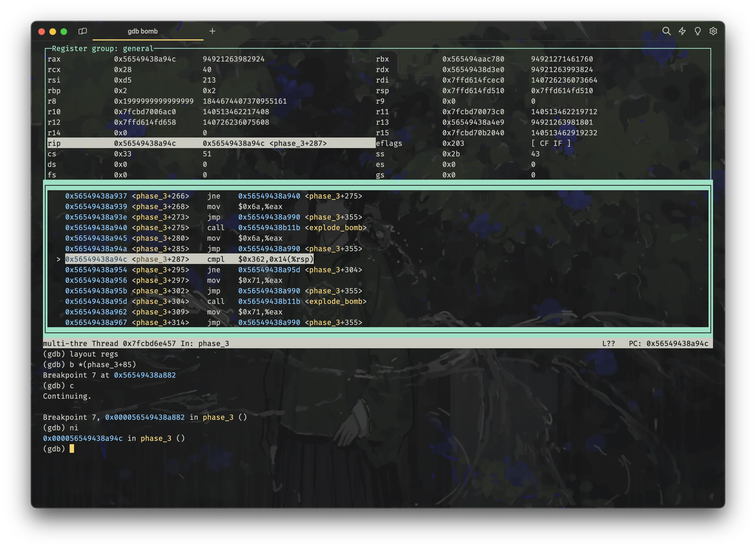Click the rax register hex value
The width and height of the screenshot is (756, 549).
(x=145, y=59)
